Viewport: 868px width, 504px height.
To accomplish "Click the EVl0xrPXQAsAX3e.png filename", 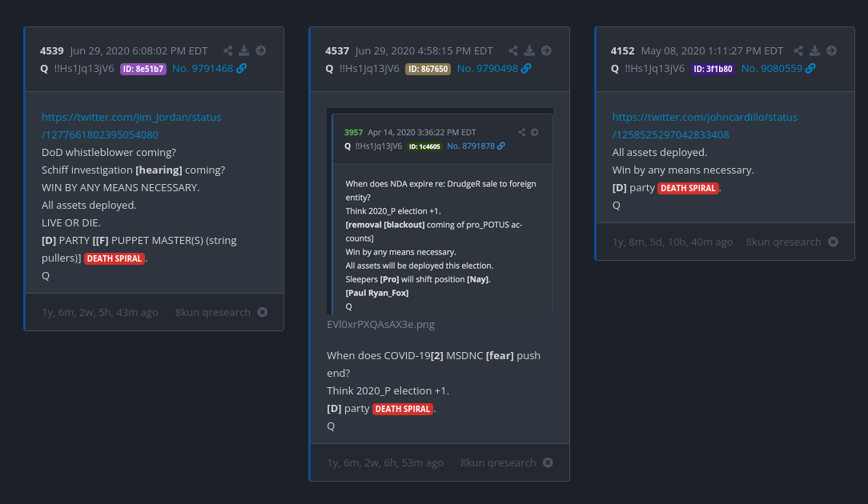I will [x=381, y=324].
